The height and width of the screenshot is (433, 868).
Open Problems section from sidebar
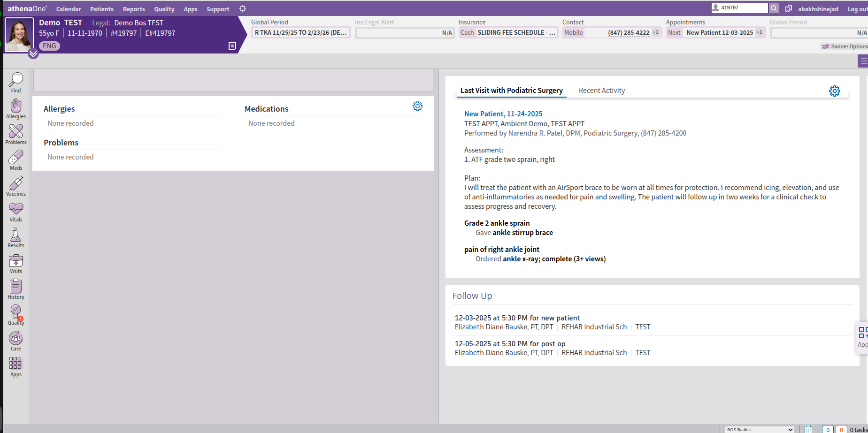click(16, 134)
